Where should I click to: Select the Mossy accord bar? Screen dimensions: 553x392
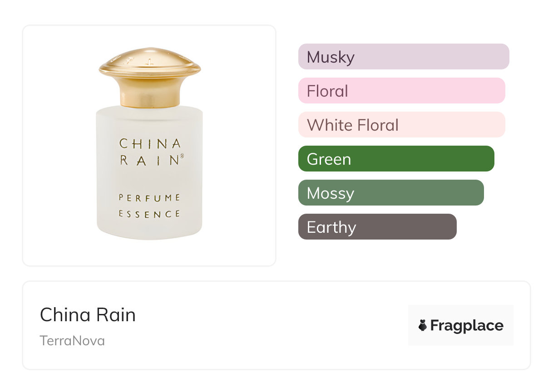click(x=391, y=193)
